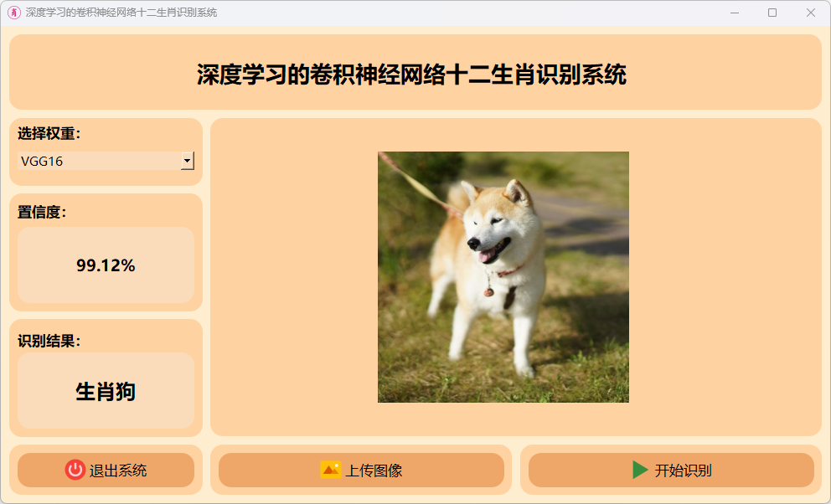This screenshot has width=831, height=504.
Task: Click the window title bar text
Action: point(121,13)
